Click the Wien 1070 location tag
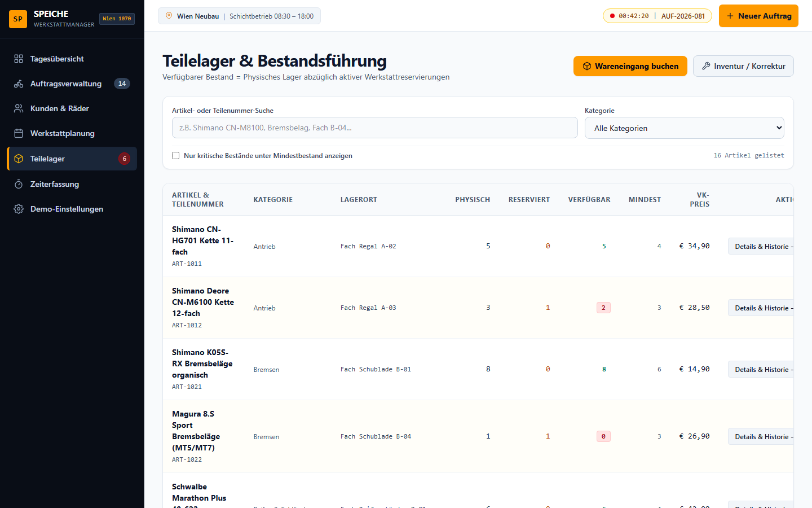The width and height of the screenshot is (812, 508). (x=117, y=19)
